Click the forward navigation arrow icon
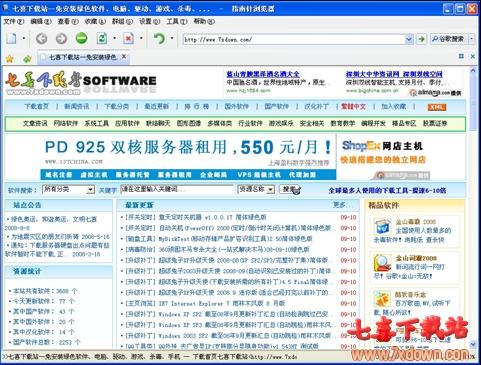481x365 pixels. click(61, 39)
